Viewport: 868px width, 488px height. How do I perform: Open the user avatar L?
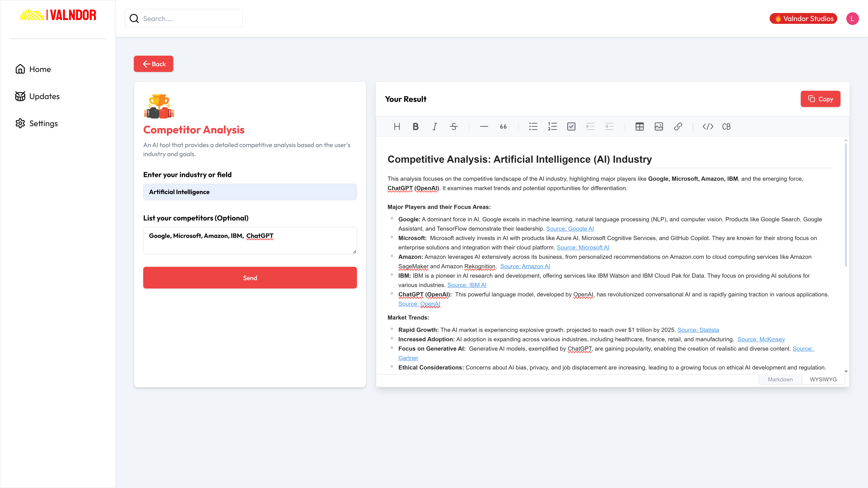[x=853, y=19]
